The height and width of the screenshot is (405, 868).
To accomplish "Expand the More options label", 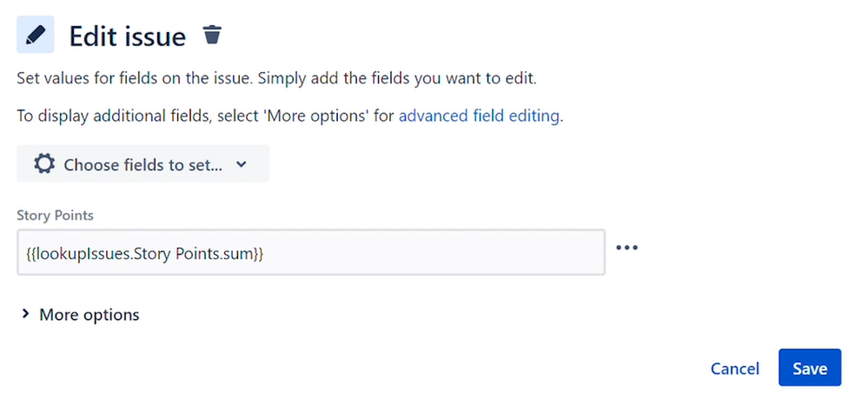I will 89,315.
